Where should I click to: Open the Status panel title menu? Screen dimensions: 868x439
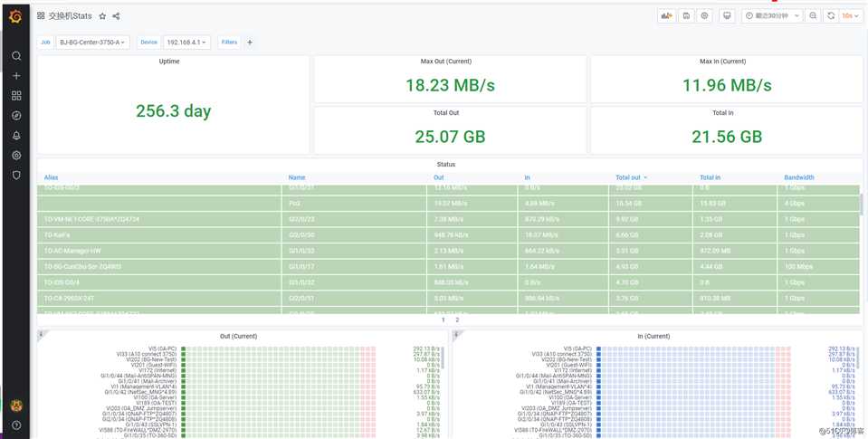tap(446, 165)
